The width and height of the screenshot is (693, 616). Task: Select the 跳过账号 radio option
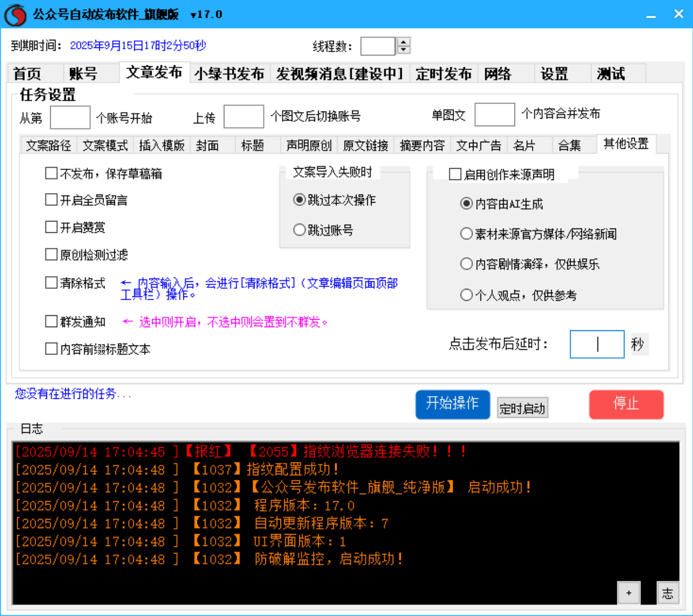[299, 230]
